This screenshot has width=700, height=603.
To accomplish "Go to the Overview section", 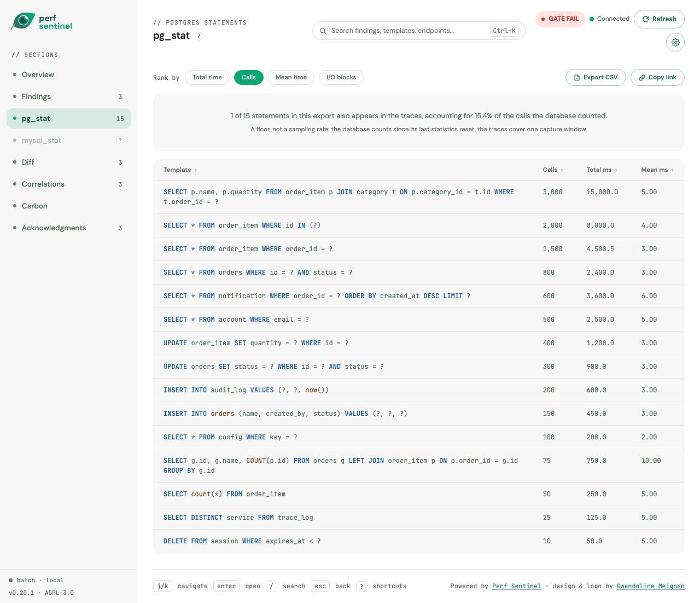I will (69, 74).
